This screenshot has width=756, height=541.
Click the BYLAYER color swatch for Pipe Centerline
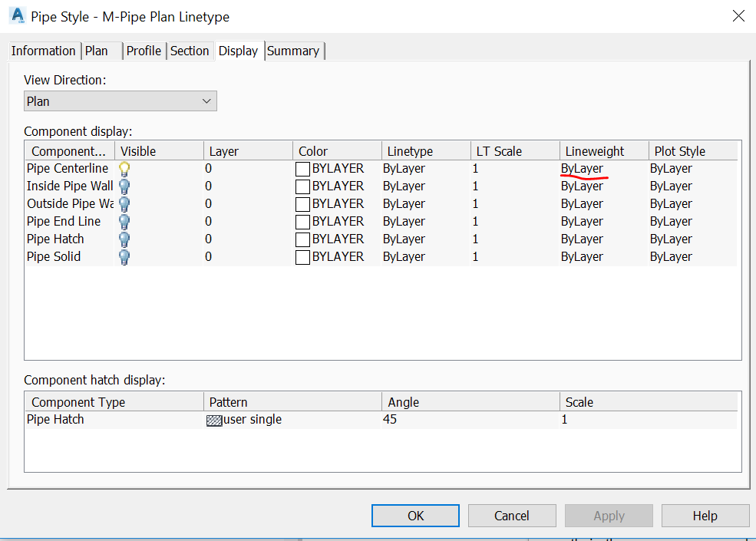pos(302,168)
